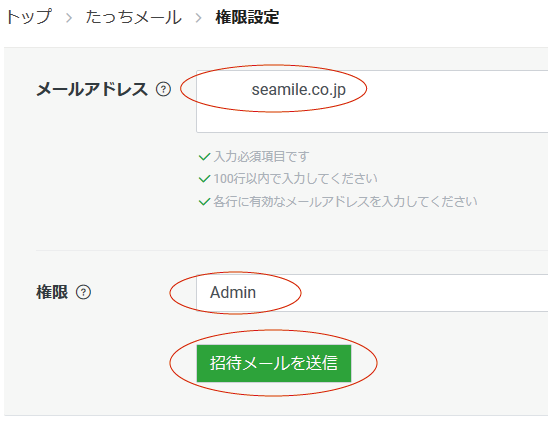This screenshot has height=424, width=548.
Task: Click green checkmark beside 各行に有効なメールアドレス rule
Action: click(x=204, y=202)
